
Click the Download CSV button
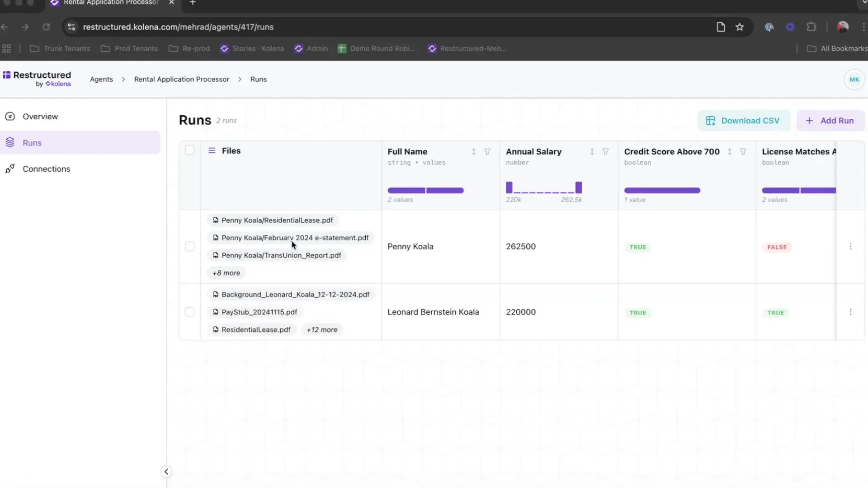pyautogui.click(x=744, y=121)
